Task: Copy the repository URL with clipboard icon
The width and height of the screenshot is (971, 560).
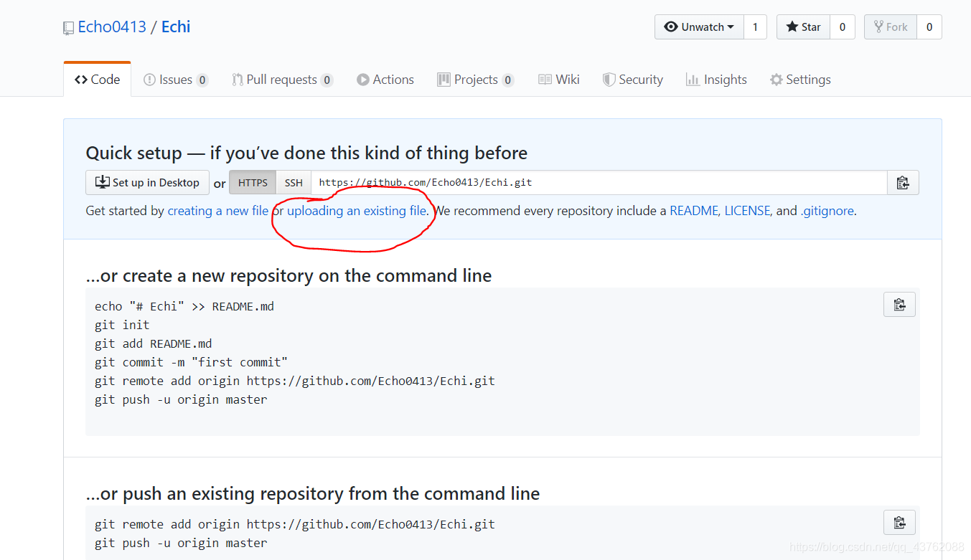Action: (x=903, y=183)
